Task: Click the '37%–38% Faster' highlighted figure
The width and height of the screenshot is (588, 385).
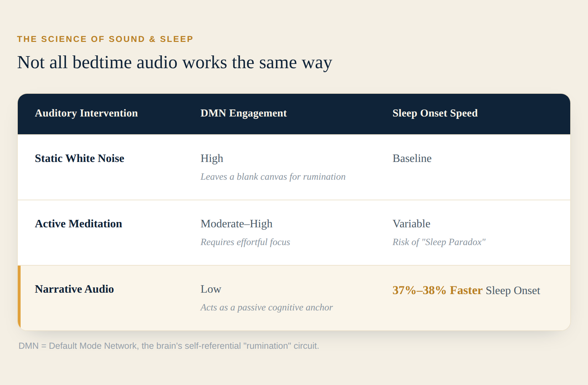Action: (437, 290)
